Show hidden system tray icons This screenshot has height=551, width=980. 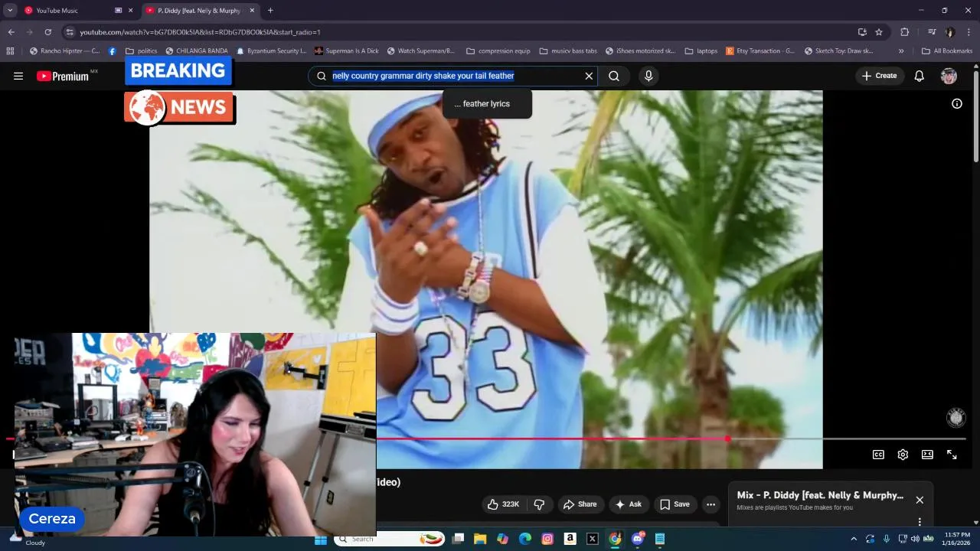(x=854, y=539)
